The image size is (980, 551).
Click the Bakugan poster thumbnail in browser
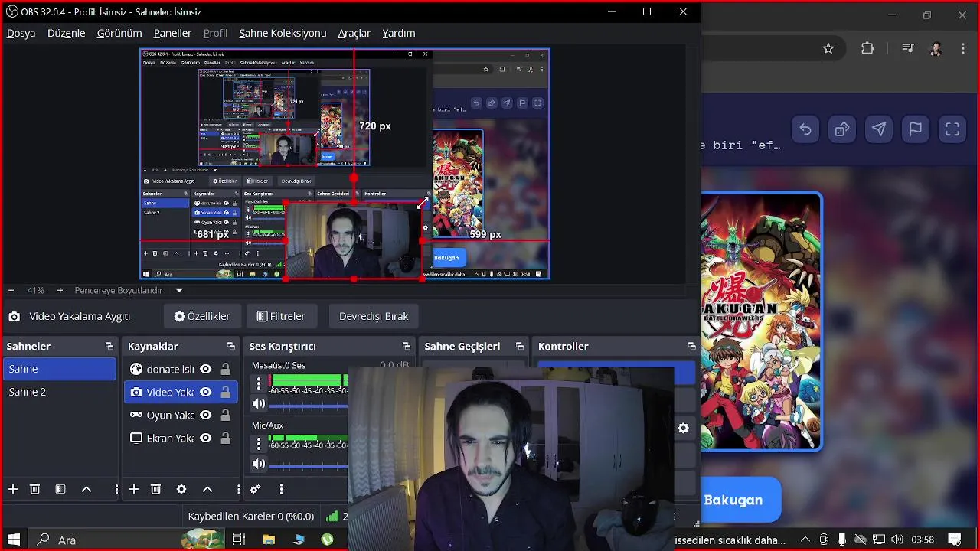760,321
